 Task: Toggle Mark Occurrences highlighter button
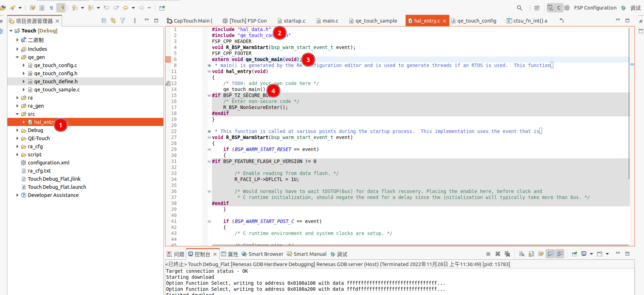point(61,8)
